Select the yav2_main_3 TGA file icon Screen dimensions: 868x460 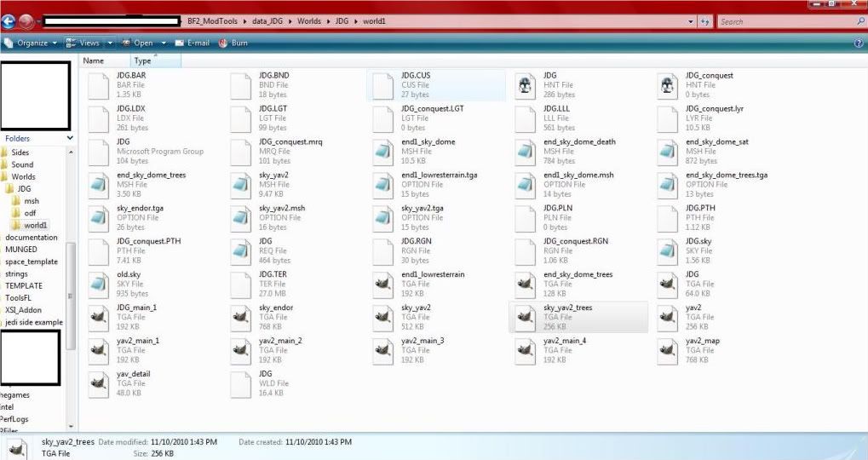383,352
